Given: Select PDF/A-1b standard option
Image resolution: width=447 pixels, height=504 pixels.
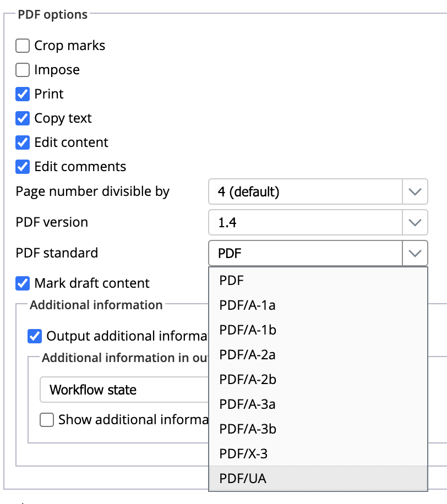Looking at the screenshot, I should (247, 330).
